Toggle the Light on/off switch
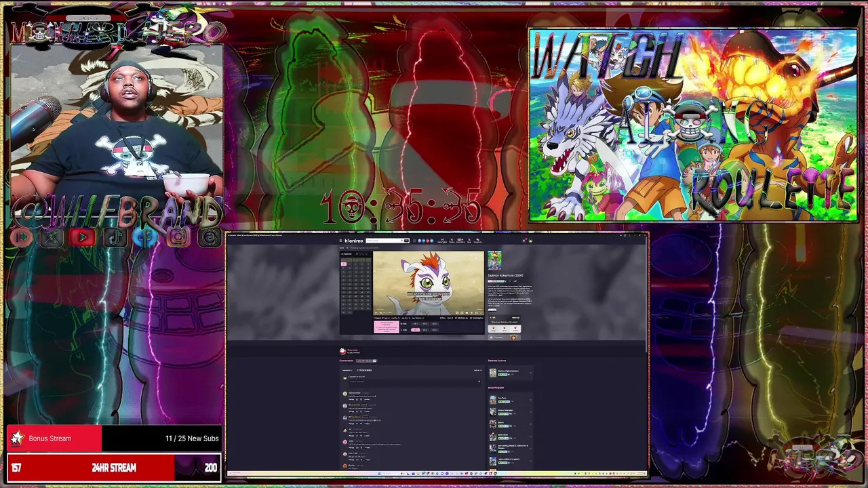The width and height of the screenshot is (868, 488). (384, 318)
